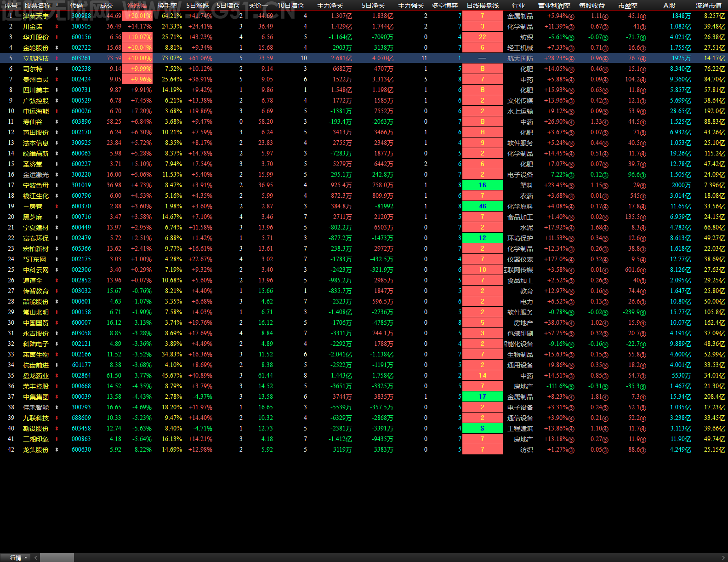Select stock code 300988
The height and width of the screenshot is (562, 728).
point(81,16)
